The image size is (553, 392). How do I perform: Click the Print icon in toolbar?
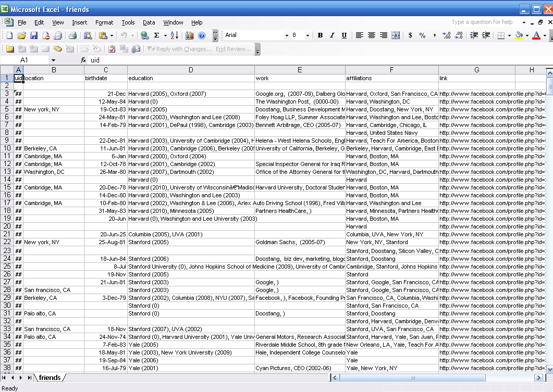73,35
